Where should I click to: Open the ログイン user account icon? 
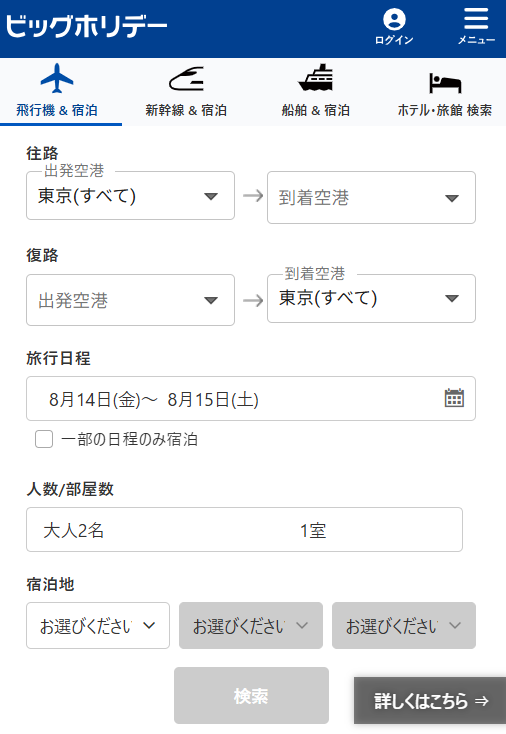click(x=394, y=20)
